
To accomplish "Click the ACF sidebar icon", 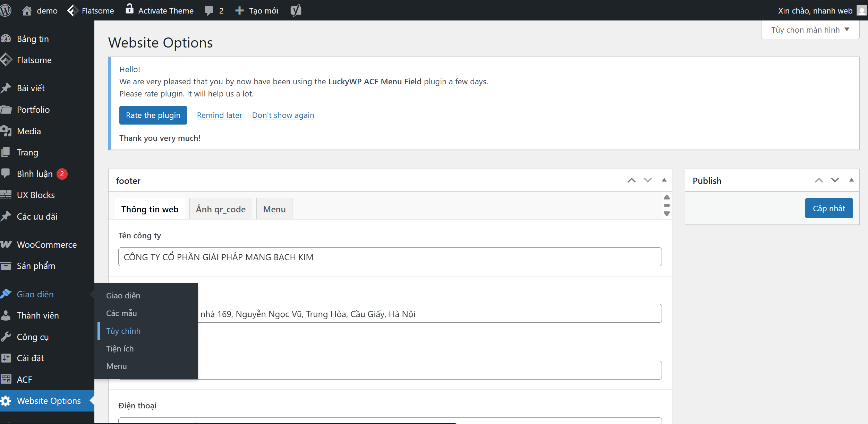I will tap(6, 379).
